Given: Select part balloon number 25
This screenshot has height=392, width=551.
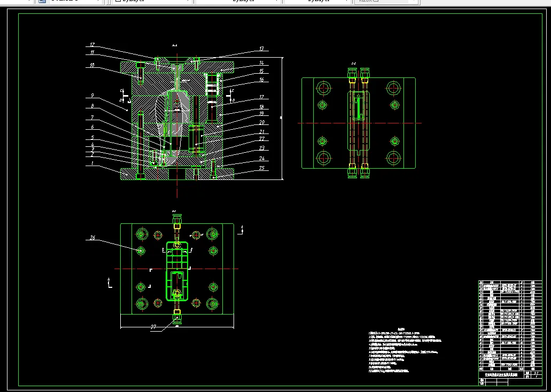Looking at the screenshot, I should 262,168.
